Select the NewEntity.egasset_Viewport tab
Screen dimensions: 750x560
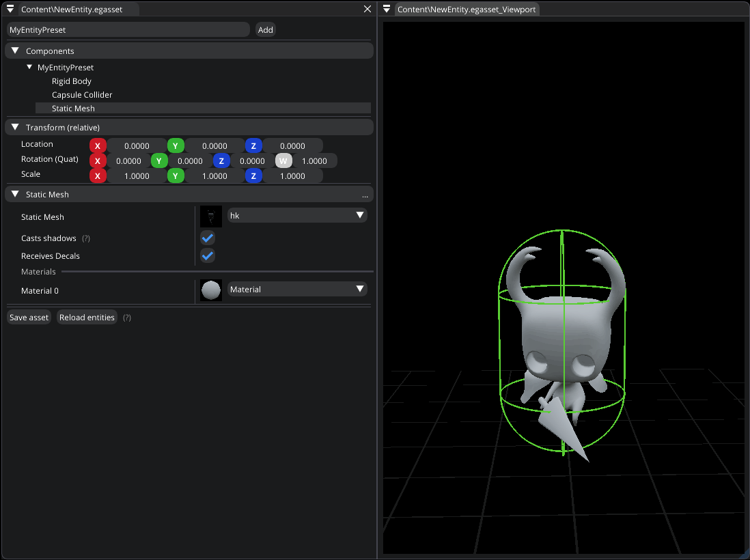tap(467, 9)
